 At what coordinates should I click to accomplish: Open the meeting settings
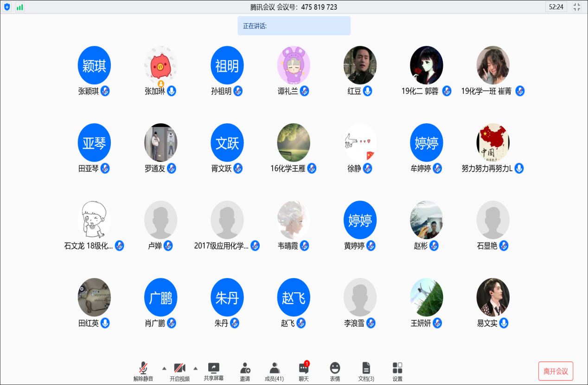(x=397, y=372)
